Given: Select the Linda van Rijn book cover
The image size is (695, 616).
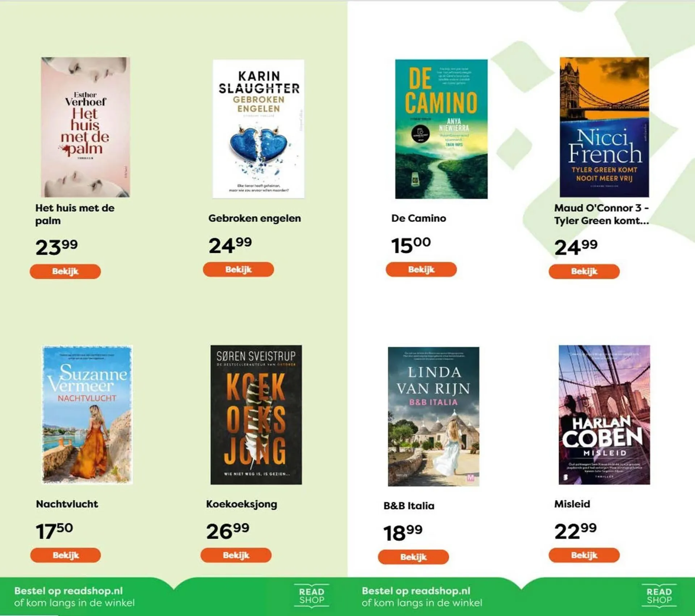Looking at the screenshot, I should point(433,416).
